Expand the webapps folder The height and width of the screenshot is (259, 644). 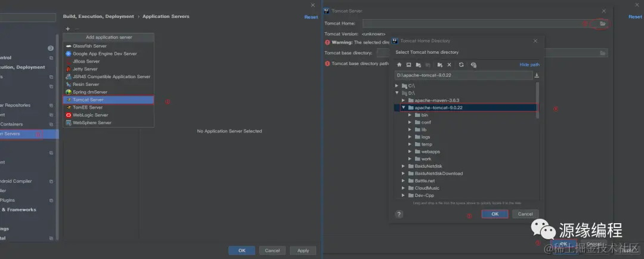[x=410, y=152]
